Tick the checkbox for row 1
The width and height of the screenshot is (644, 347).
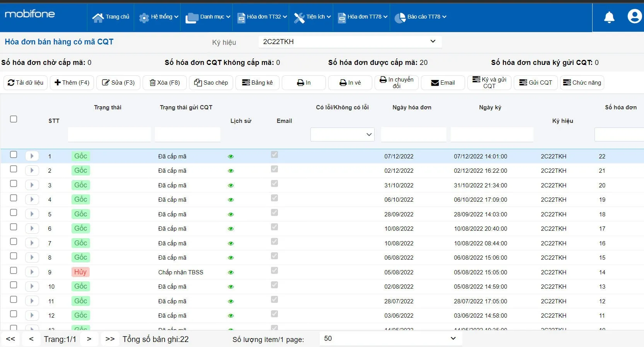[x=14, y=155]
